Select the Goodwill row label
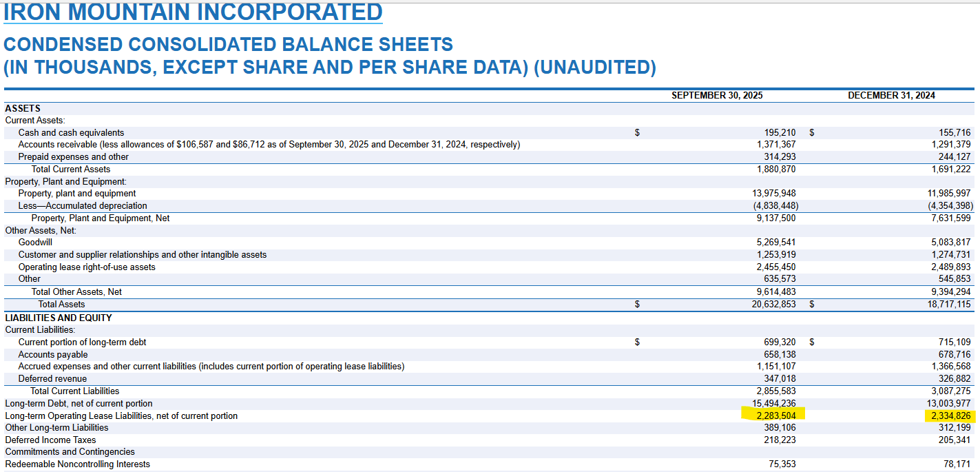980x472 pixels. point(35,243)
